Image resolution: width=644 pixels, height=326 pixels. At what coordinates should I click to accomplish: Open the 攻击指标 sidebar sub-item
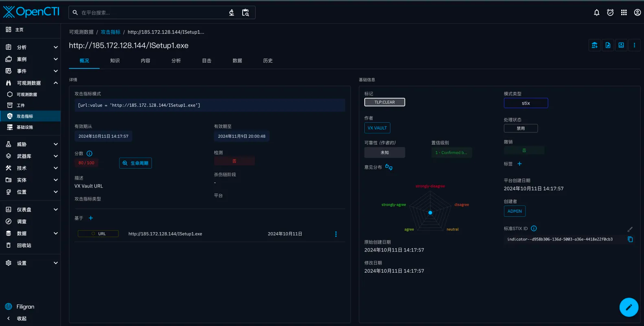(30, 116)
